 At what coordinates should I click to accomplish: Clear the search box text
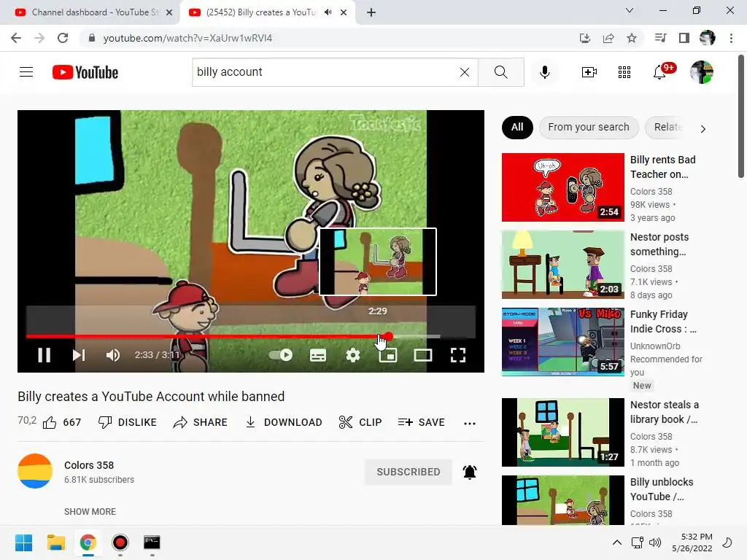(465, 72)
